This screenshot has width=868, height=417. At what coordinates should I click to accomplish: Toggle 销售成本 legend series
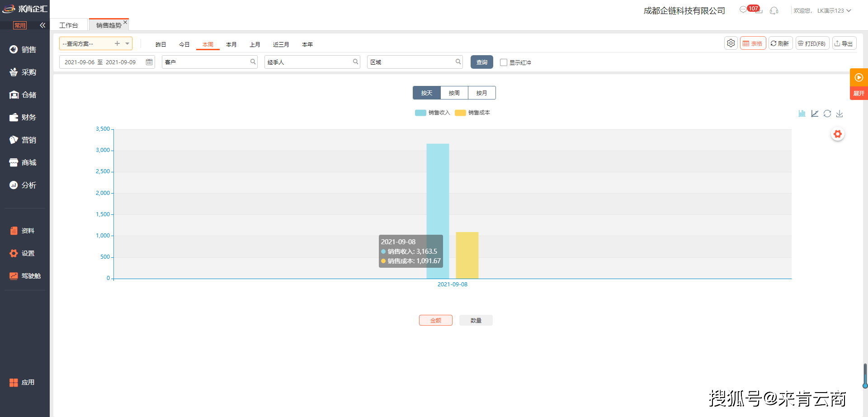472,113
